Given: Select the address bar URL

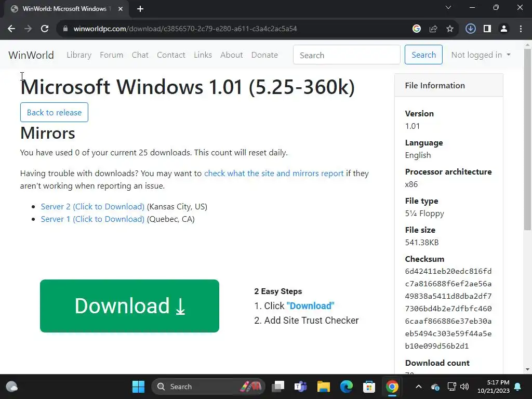Looking at the screenshot, I should coord(185,29).
